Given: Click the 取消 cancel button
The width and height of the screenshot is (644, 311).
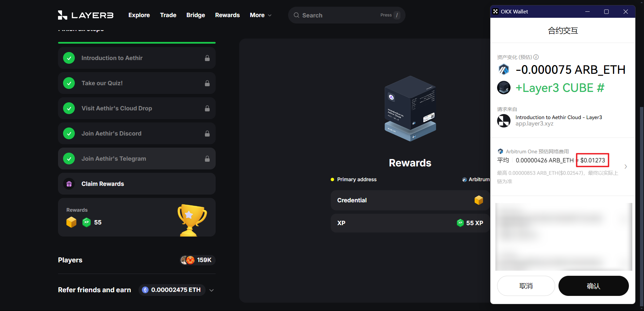Looking at the screenshot, I should [x=526, y=286].
